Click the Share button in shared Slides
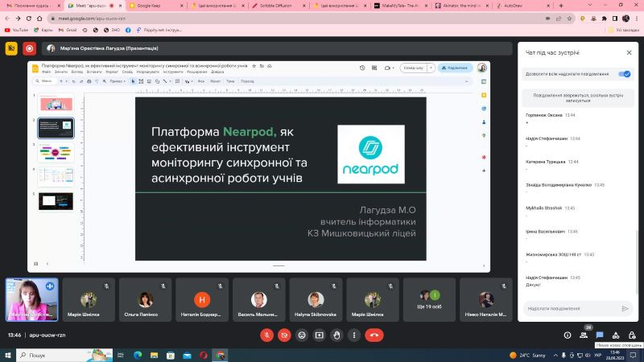 tap(455, 68)
